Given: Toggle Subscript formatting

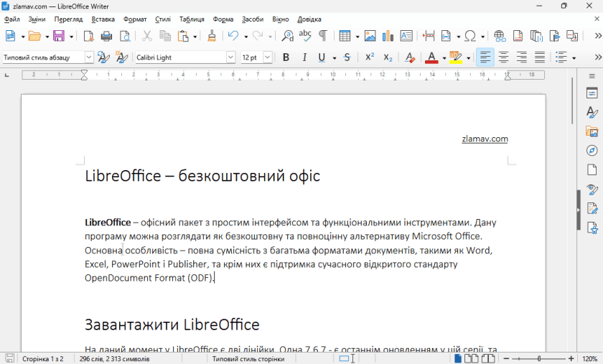Looking at the screenshot, I should pyautogui.click(x=388, y=57).
